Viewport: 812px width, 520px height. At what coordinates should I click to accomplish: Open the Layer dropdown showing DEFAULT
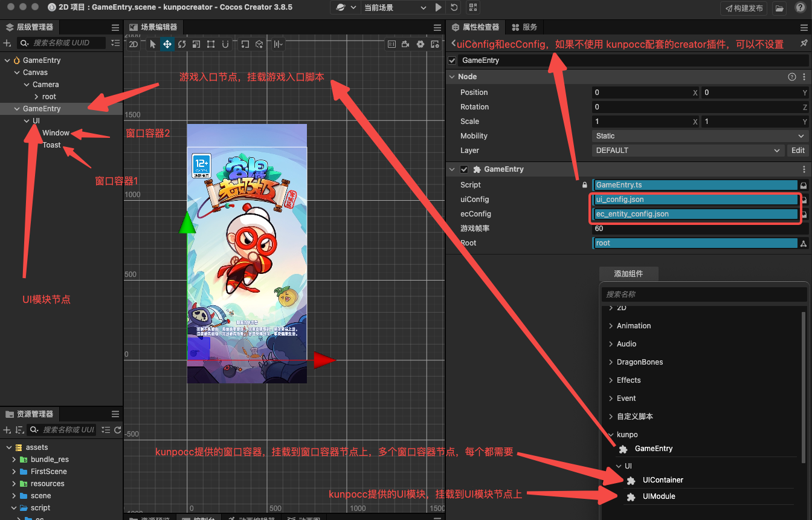point(688,151)
